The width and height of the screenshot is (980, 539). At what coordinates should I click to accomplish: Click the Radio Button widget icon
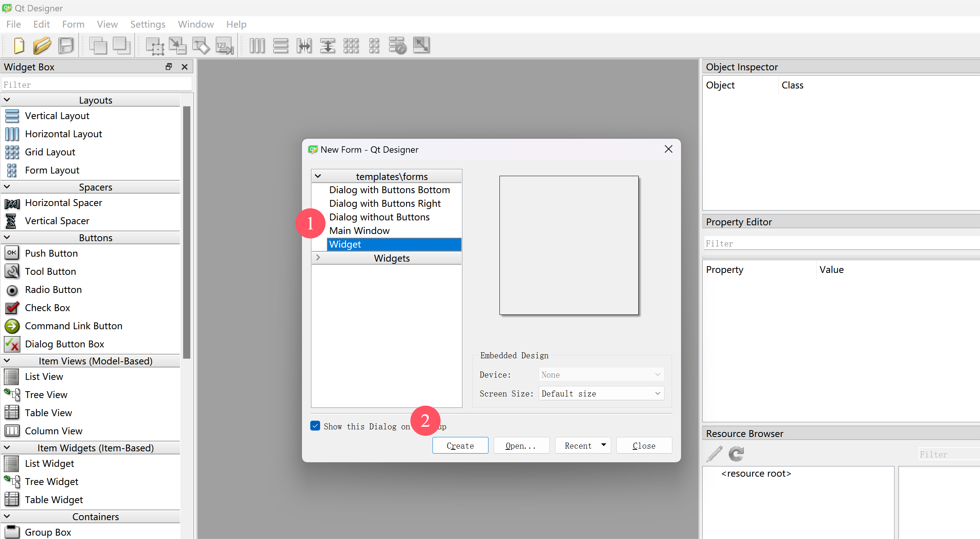pyautogui.click(x=11, y=290)
